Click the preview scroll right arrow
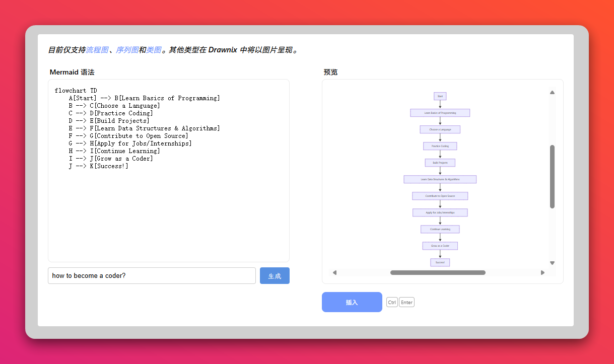 [x=542, y=273]
